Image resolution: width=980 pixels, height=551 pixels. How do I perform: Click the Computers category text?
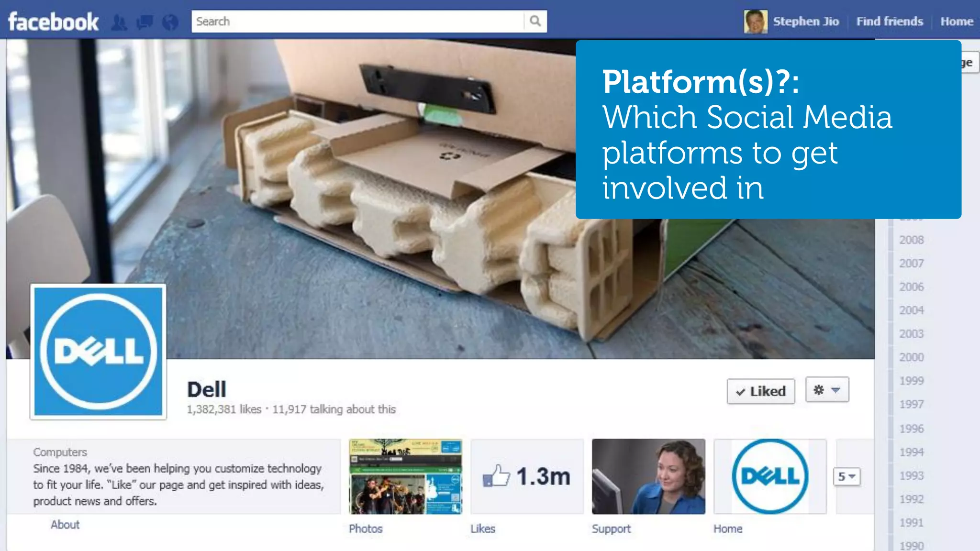pyautogui.click(x=60, y=452)
